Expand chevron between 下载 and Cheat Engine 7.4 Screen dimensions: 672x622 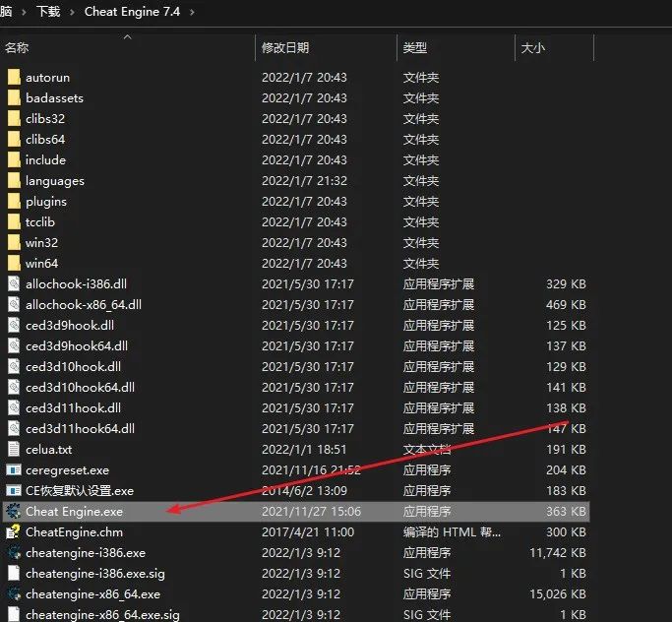point(72,12)
